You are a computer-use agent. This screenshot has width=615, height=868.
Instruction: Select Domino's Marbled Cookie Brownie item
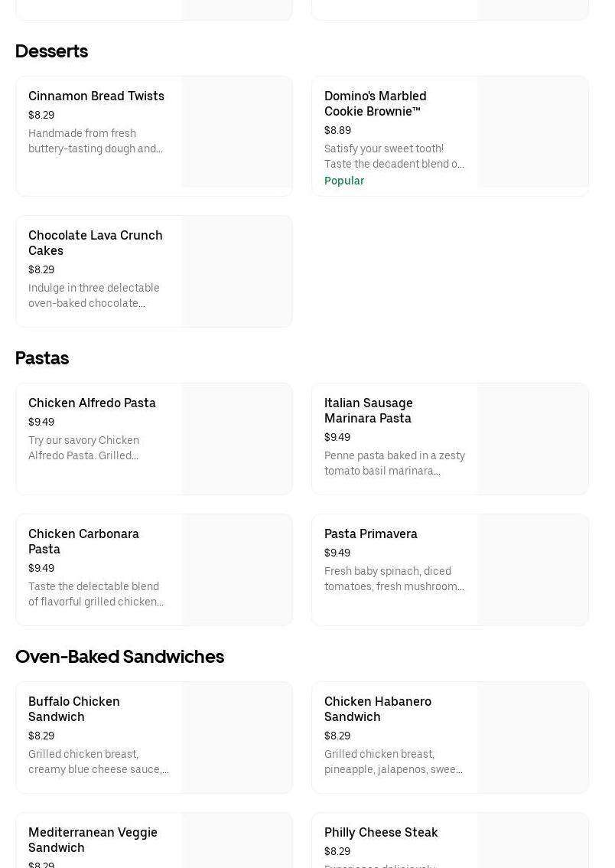coord(375,103)
